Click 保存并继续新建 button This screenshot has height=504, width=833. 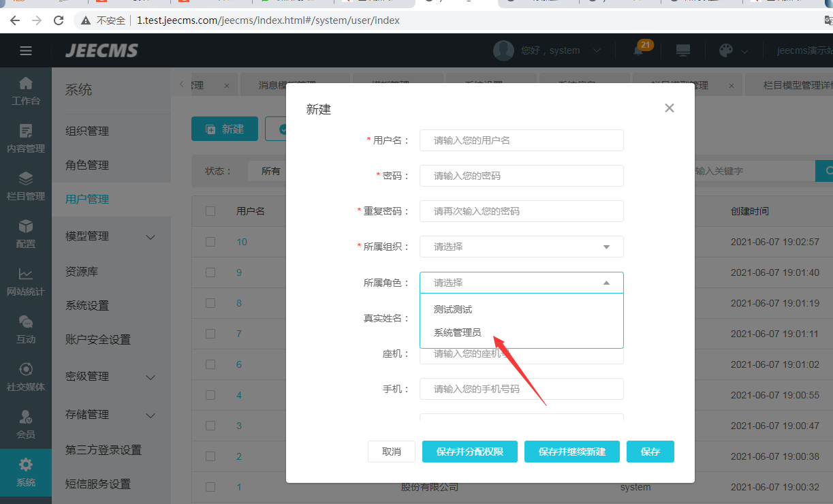(x=572, y=452)
